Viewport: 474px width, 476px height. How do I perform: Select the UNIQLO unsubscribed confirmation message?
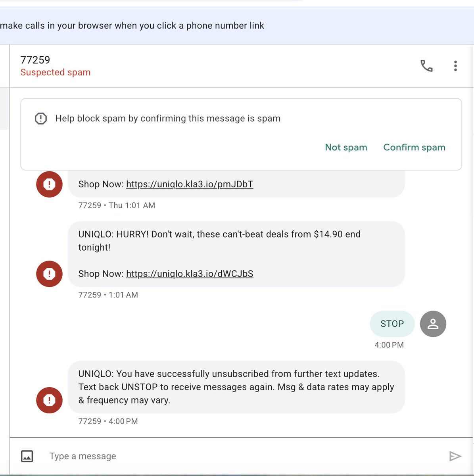[x=236, y=387]
